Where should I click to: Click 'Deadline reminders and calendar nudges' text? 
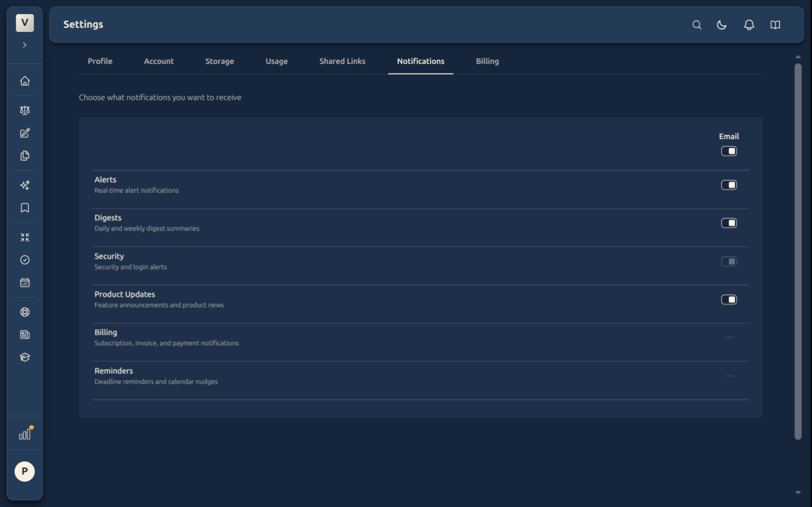(156, 382)
